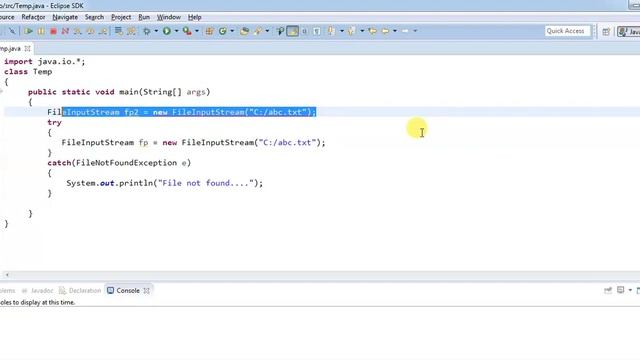Toggle Show Whitespace Characters icon
The width and height of the screenshot is (640, 360).
pos(317,31)
